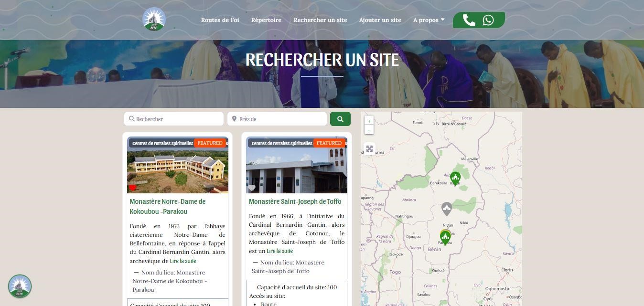Image resolution: width=644 pixels, height=306 pixels.
Task: Toggle favorite heart on Monastère Saint-Joseph card
Action: (x=252, y=188)
